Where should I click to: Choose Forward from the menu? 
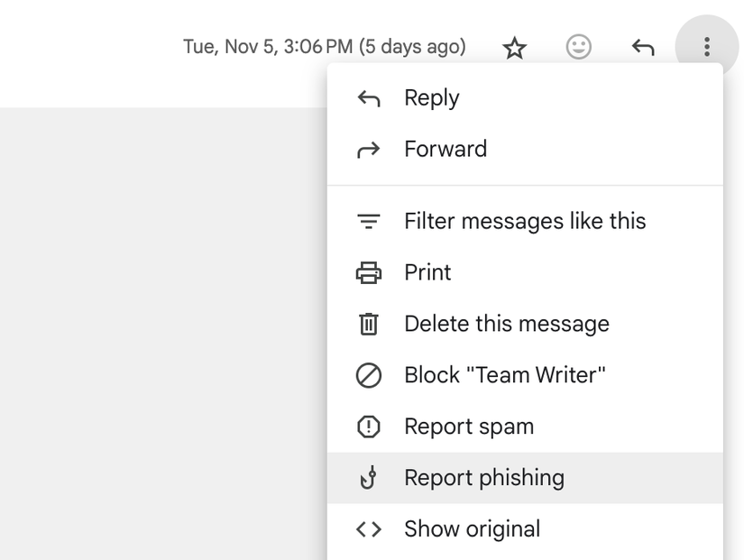pyautogui.click(x=445, y=149)
